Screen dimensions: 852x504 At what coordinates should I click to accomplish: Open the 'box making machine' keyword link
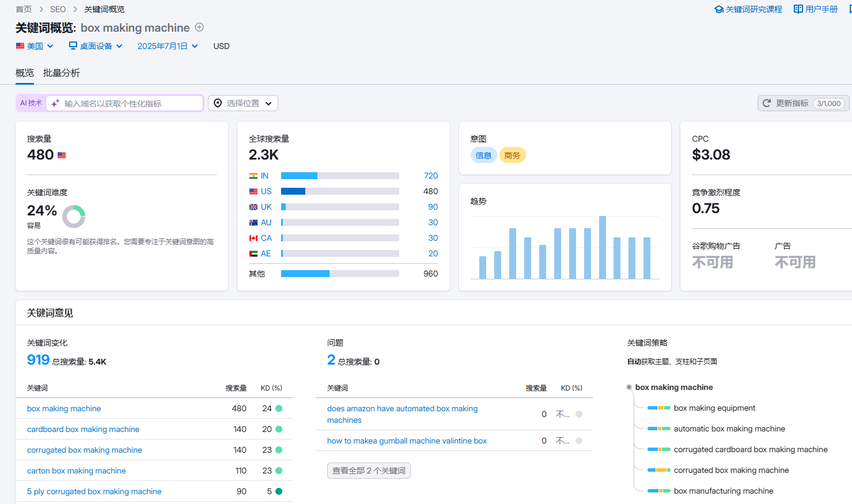tap(64, 408)
